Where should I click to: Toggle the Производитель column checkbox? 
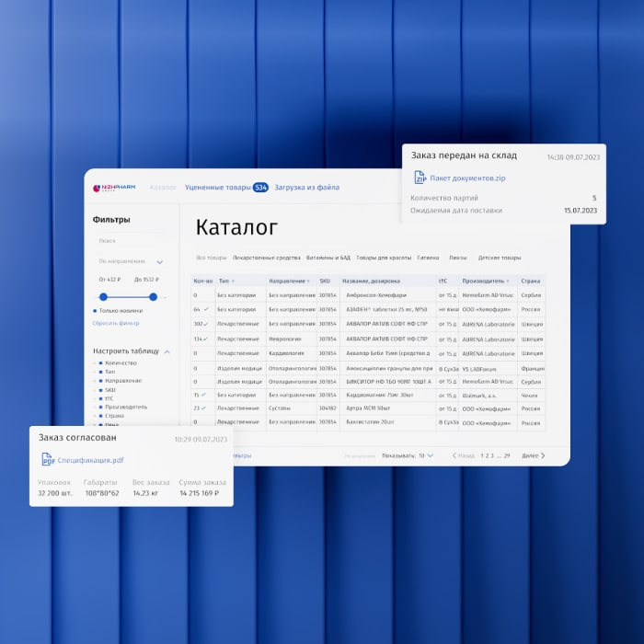tap(100, 407)
